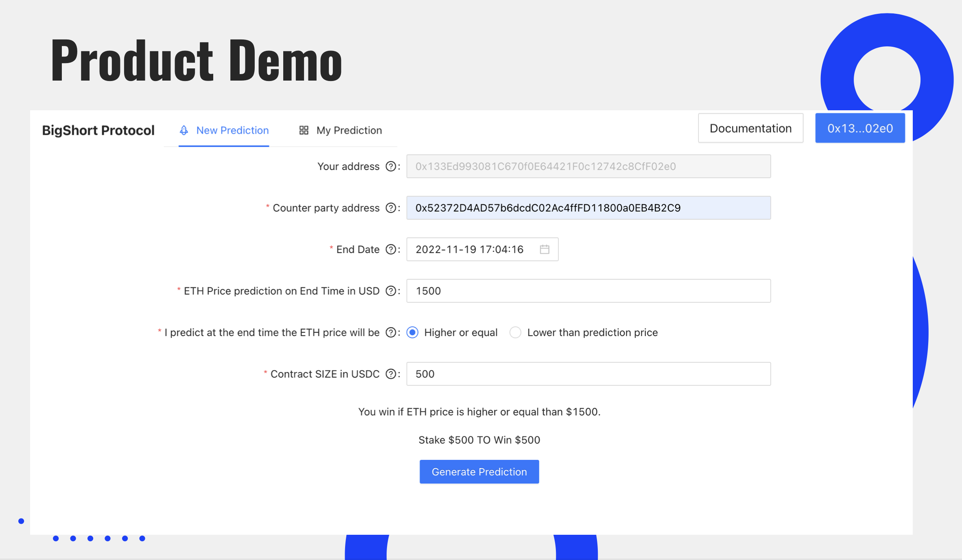Image resolution: width=962 pixels, height=560 pixels.
Task: Click help icon for ETH Price prediction
Action: 391,291
